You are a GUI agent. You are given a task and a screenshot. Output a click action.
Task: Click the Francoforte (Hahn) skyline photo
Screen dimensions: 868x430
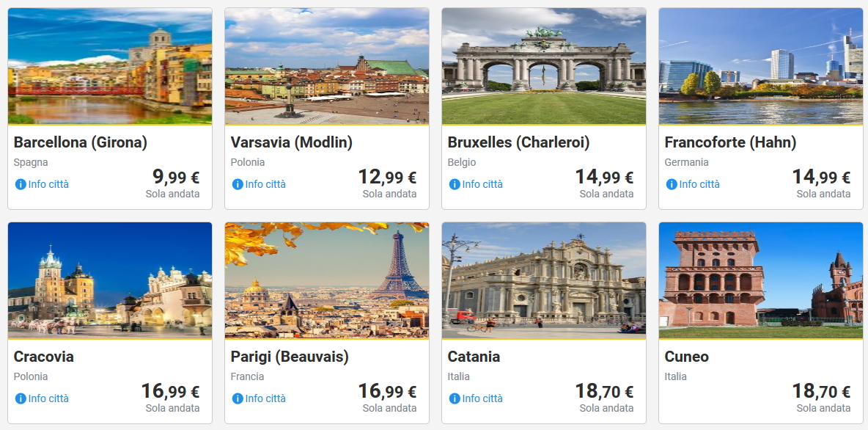pos(761,66)
